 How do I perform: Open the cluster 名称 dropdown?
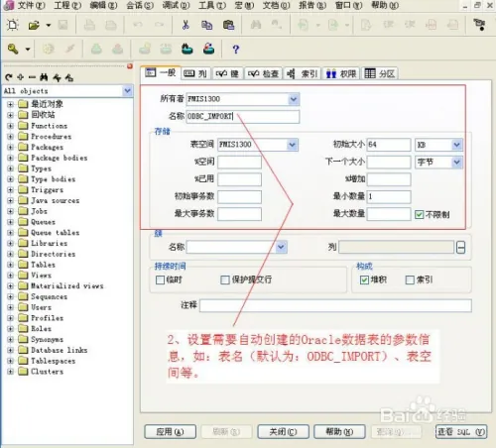pos(281,247)
